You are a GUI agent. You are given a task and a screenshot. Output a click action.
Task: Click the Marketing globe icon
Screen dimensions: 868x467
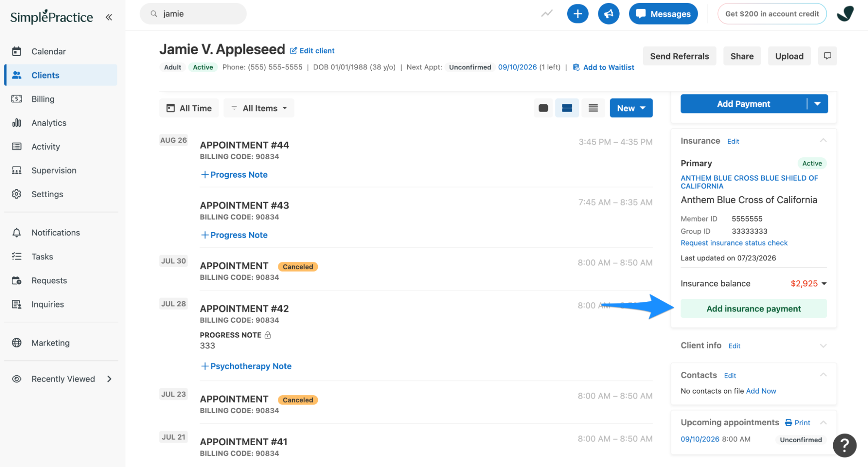17,343
